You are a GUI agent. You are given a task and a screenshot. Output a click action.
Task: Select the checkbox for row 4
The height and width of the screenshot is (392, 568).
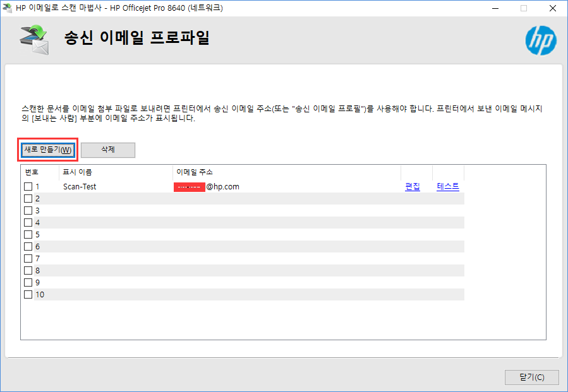click(28, 222)
